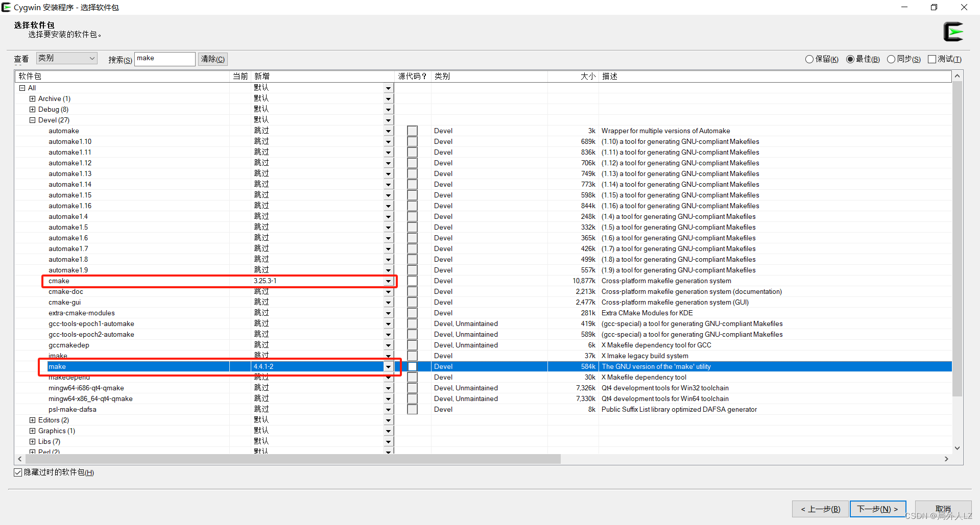Click the make search input field
980x525 pixels.
tap(164, 59)
